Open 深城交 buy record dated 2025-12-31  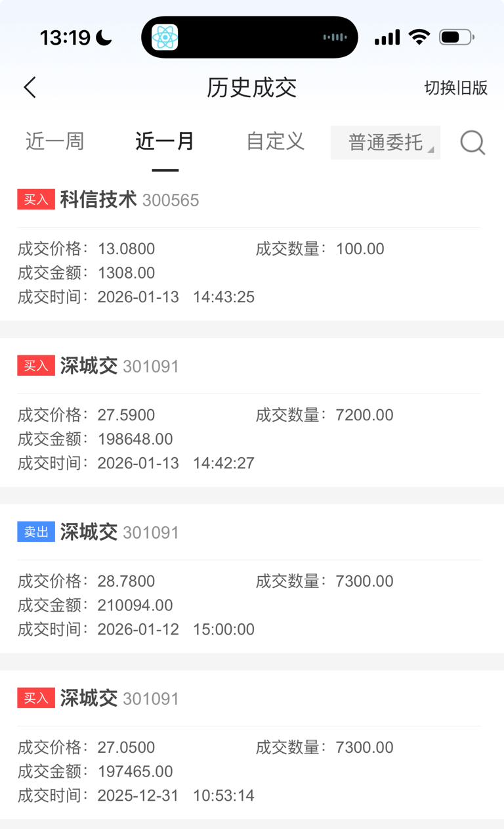pyautogui.click(x=252, y=745)
